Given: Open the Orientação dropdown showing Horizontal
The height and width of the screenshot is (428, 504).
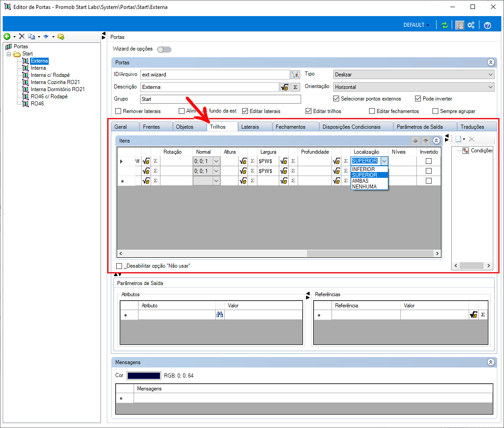Looking at the screenshot, I should (x=414, y=87).
